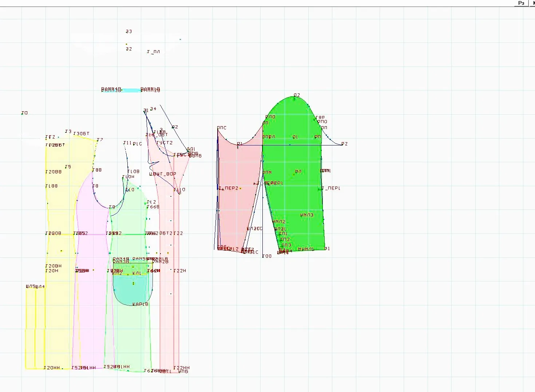Image resolution: width=535 pixels, height=392 pixels.
Task: Open the Рз tab
Action: [x=521, y=3]
